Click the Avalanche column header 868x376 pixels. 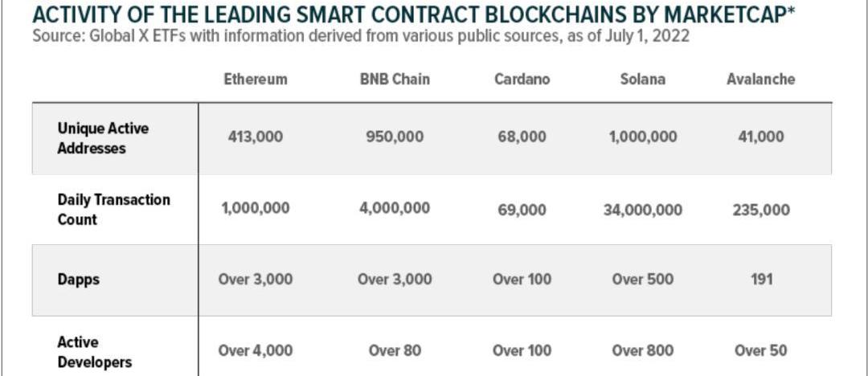[x=760, y=79]
